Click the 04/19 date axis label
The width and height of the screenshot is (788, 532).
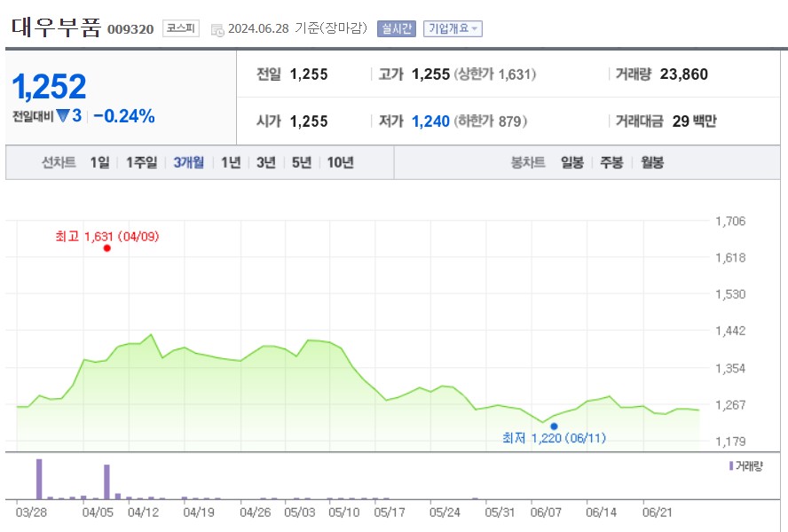click(x=199, y=512)
